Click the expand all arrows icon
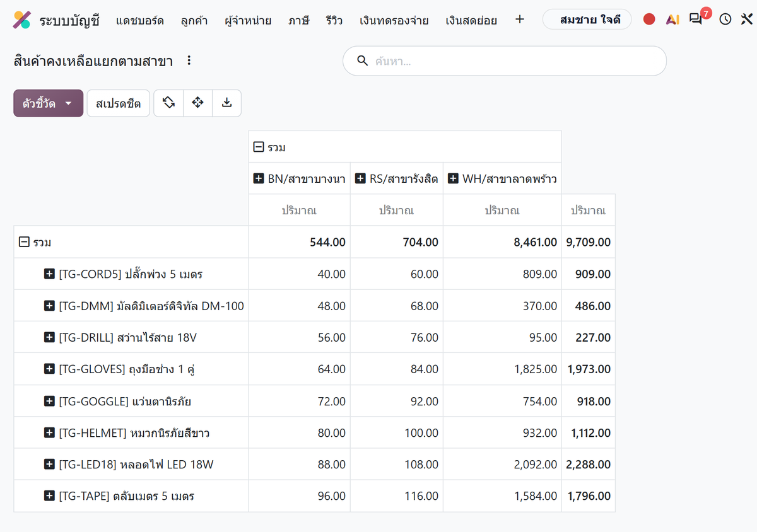 pos(197,103)
